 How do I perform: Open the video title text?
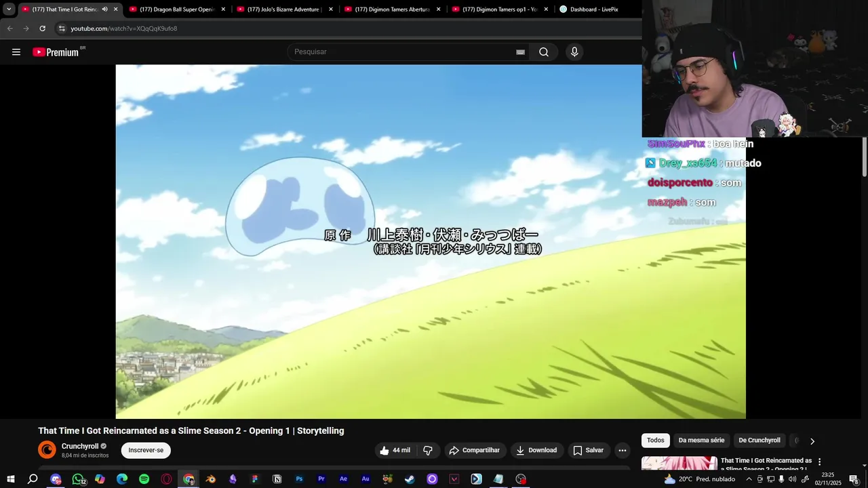tap(191, 430)
